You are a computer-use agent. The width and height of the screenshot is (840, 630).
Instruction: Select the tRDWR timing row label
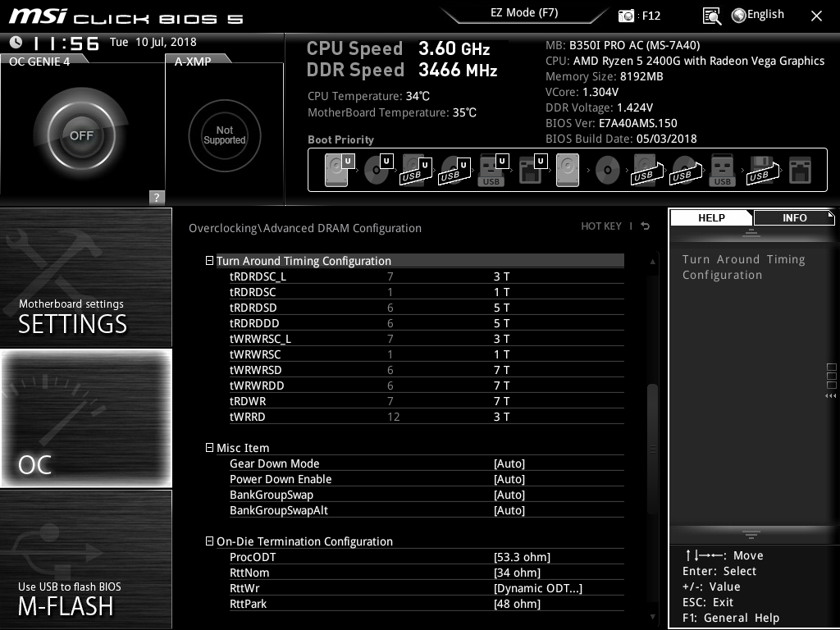[x=248, y=400]
